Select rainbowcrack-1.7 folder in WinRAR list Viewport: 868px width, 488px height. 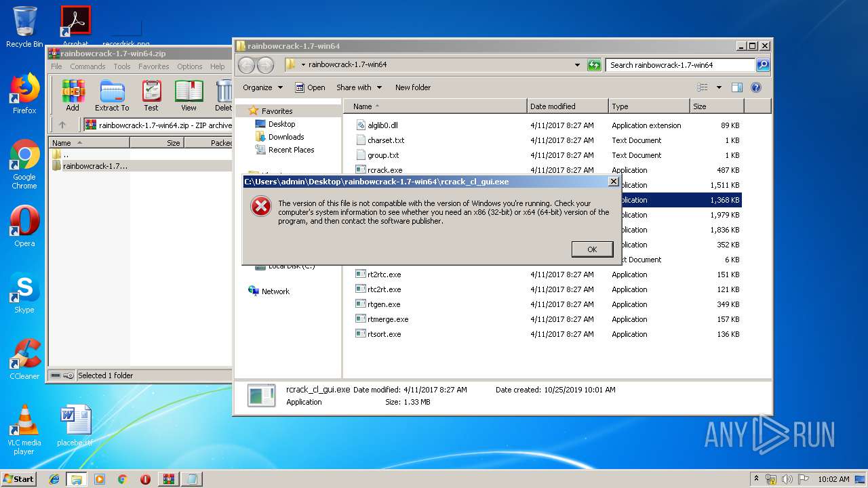pyautogui.click(x=90, y=166)
